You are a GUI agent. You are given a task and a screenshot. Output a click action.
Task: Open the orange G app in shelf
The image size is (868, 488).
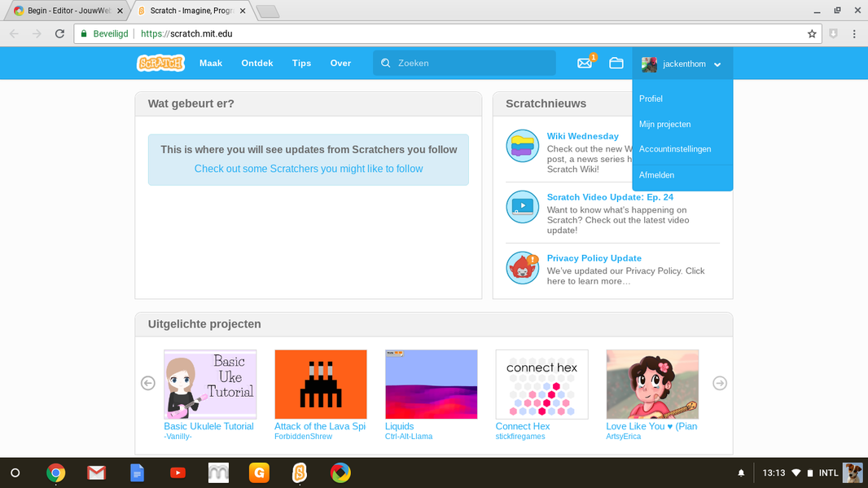click(x=259, y=473)
